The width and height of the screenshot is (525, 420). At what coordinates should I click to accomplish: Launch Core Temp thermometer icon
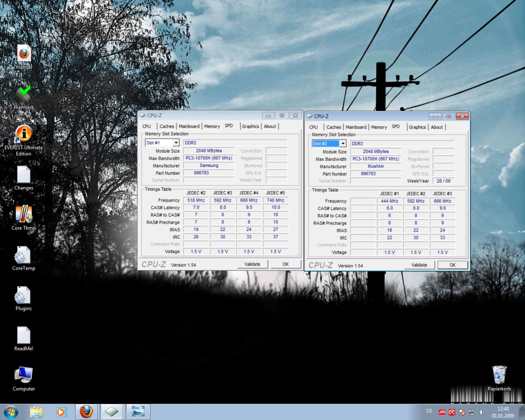[24, 218]
